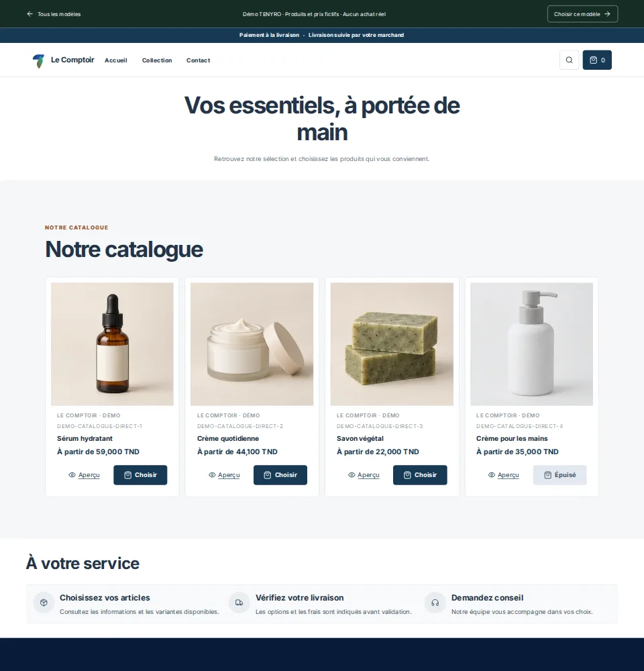Click the Démo TENYRO notice text

pyautogui.click(x=314, y=14)
